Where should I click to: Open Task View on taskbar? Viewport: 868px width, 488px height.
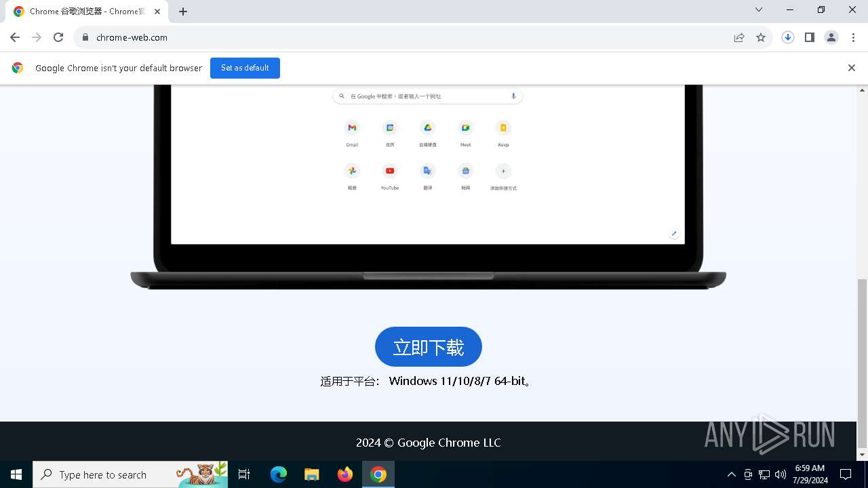(x=244, y=474)
